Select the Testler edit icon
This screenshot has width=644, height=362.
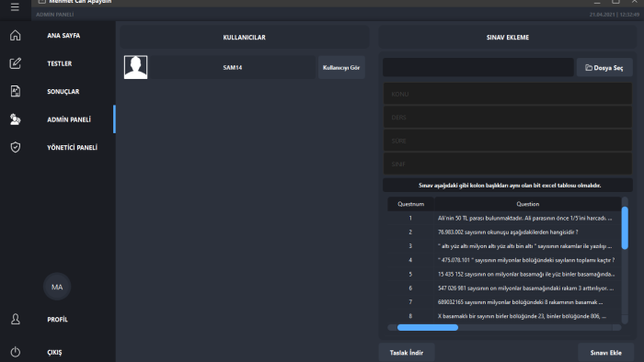pyautogui.click(x=16, y=63)
